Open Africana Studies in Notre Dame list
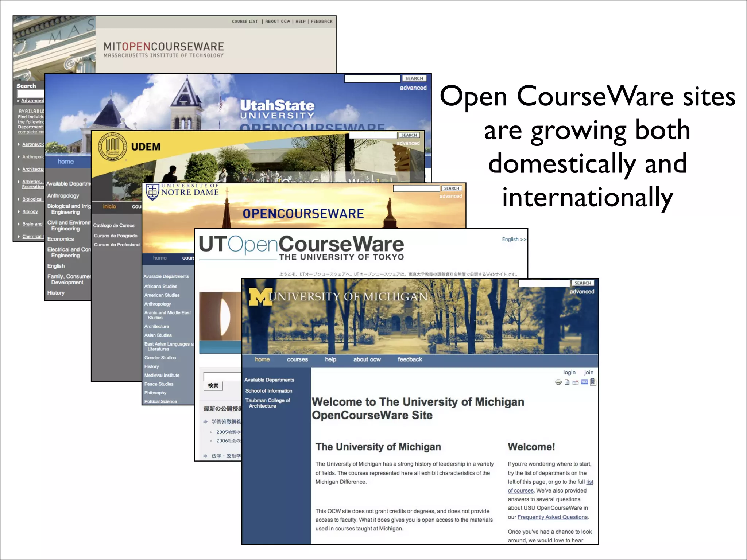Viewport: 747px width, 560px height. [x=160, y=287]
